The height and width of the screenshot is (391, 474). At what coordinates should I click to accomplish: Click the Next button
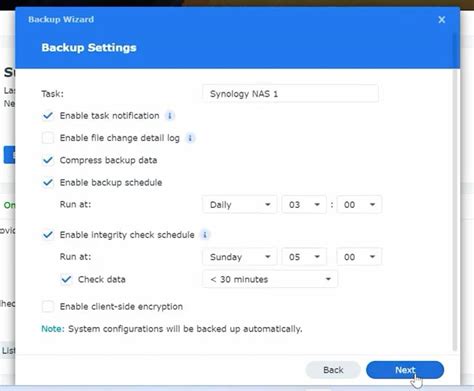[405, 370]
